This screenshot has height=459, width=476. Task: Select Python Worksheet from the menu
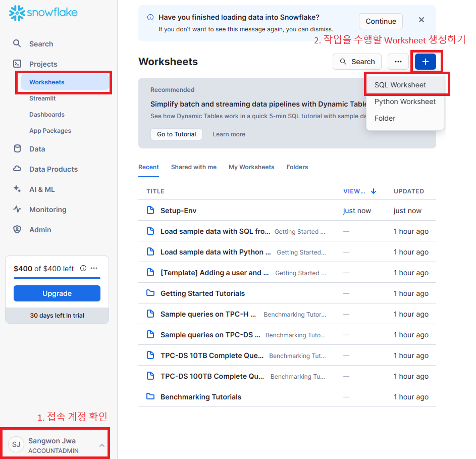(405, 101)
